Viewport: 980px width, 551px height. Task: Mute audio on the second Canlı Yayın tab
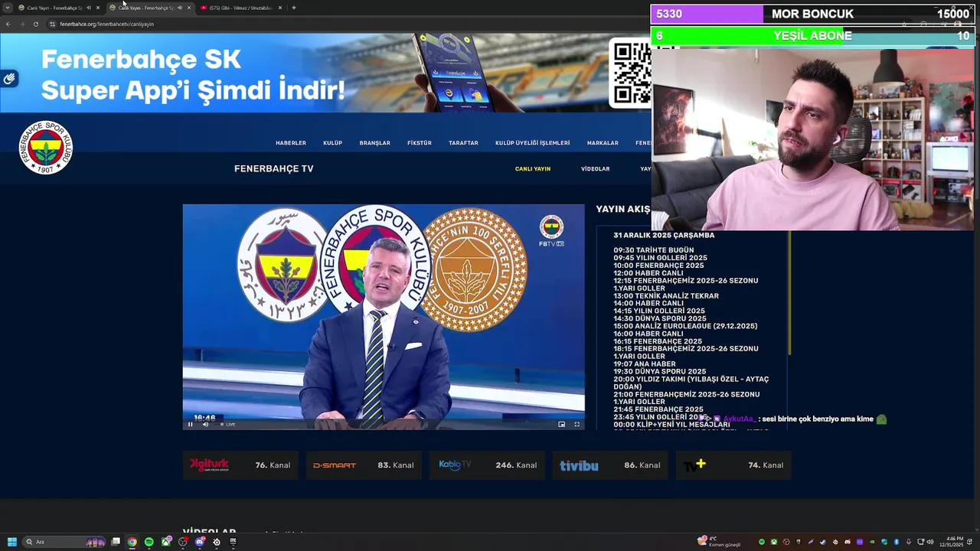[179, 8]
